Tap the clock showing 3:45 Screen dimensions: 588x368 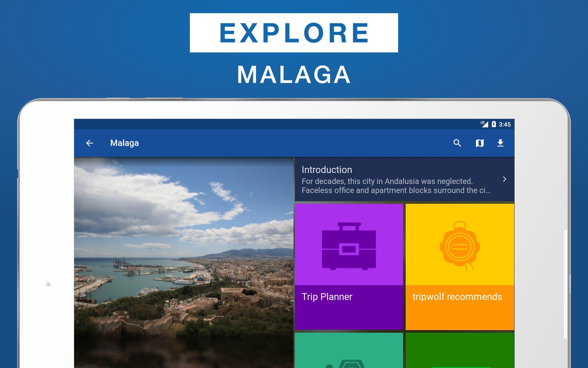505,125
